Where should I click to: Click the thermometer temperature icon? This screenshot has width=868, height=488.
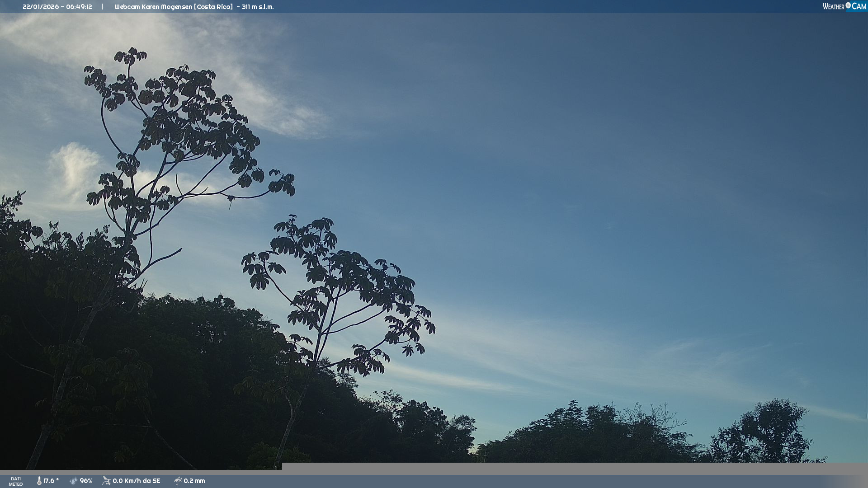39,481
